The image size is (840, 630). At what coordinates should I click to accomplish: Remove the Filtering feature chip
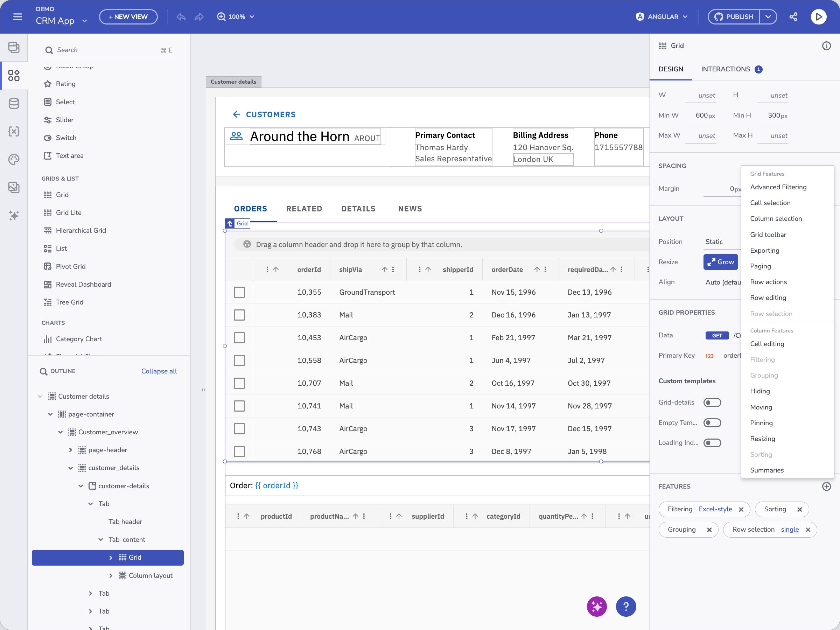(741, 510)
